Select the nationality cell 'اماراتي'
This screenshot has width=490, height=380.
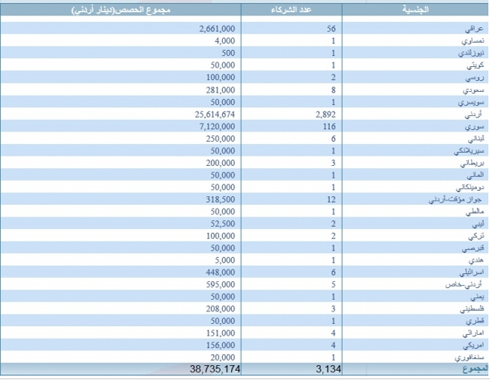pos(473,334)
